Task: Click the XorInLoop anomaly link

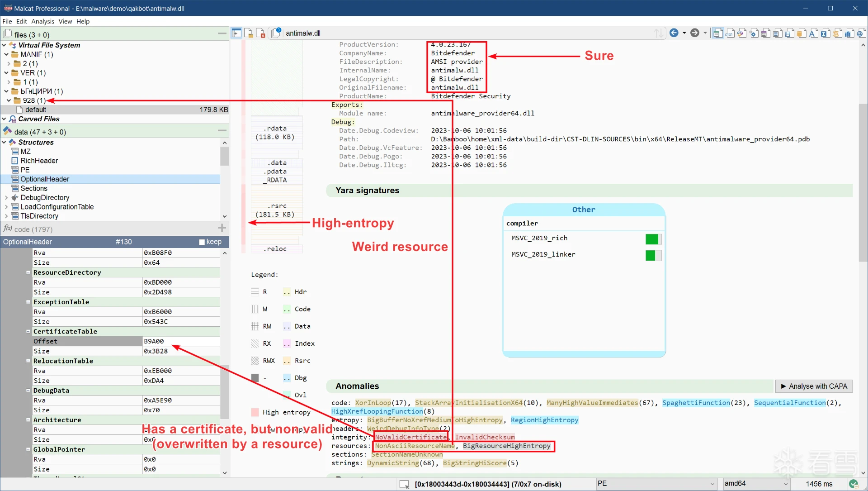Action: click(x=373, y=403)
